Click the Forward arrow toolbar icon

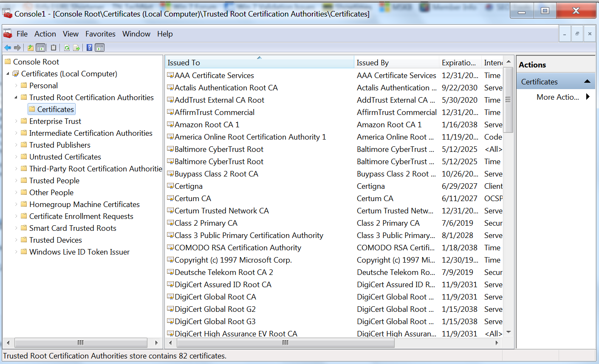17,48
